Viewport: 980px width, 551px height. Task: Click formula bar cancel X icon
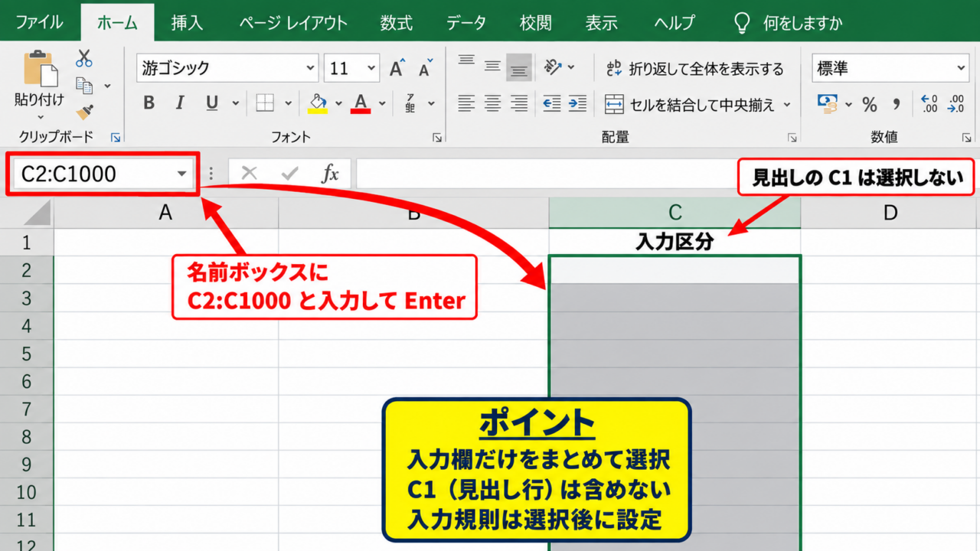click(x=249, y=174)
